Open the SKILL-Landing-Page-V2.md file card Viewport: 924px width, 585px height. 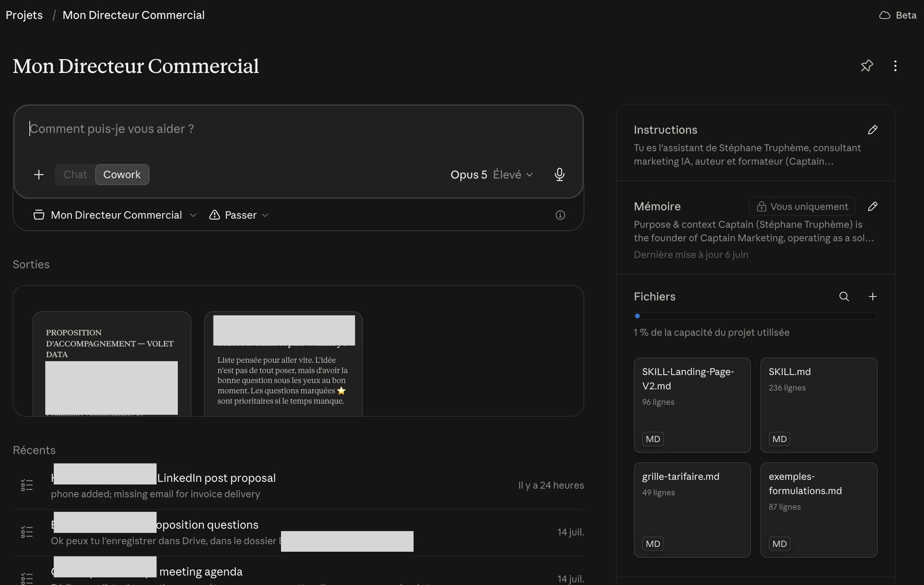coord(692,405)
